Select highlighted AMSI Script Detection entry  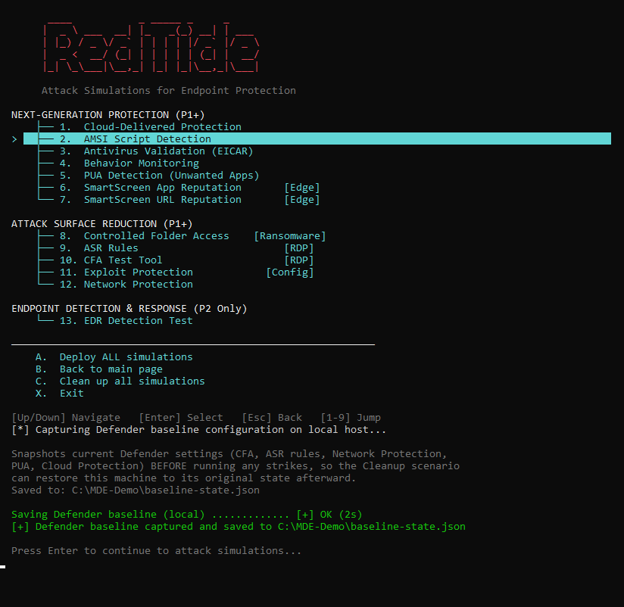317,139
